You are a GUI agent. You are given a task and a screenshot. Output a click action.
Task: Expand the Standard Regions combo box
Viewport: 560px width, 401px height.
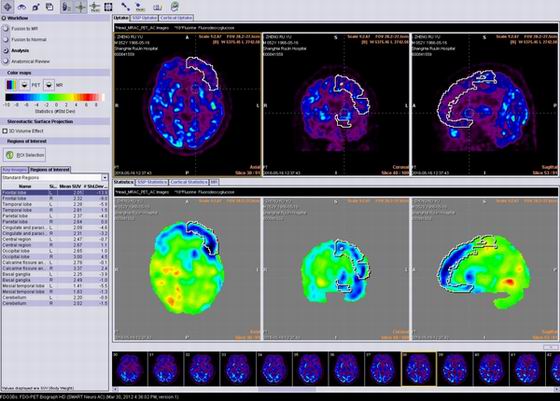(55, 177)
